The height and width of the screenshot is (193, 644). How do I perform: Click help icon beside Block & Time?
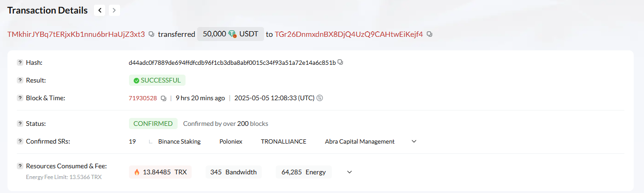point(20,98)
